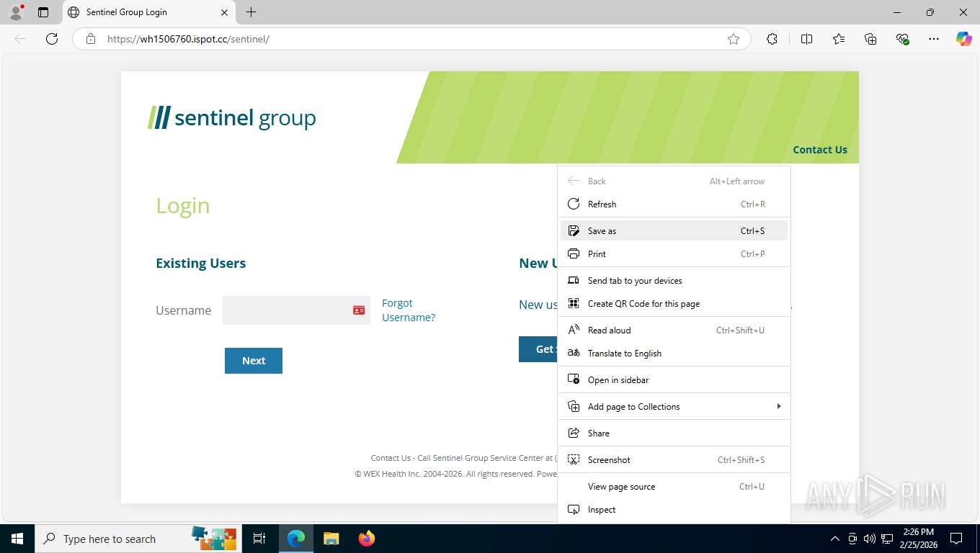Select Send tab to your devices
Image resolution: width=980 pixels, height=553 pixels.
[x=674, y=281]
